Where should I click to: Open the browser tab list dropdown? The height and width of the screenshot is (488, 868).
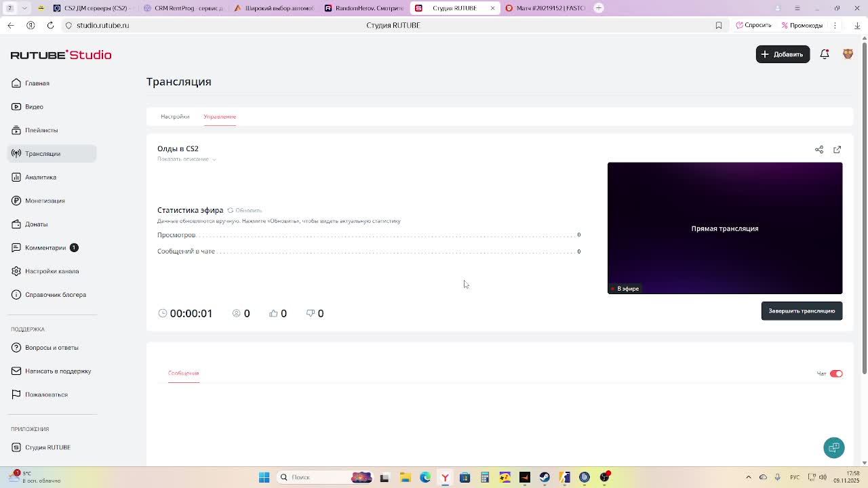[24, 7]
